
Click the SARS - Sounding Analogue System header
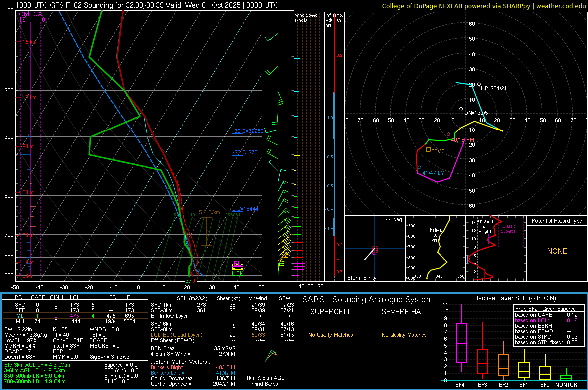[x=368, y=299]
